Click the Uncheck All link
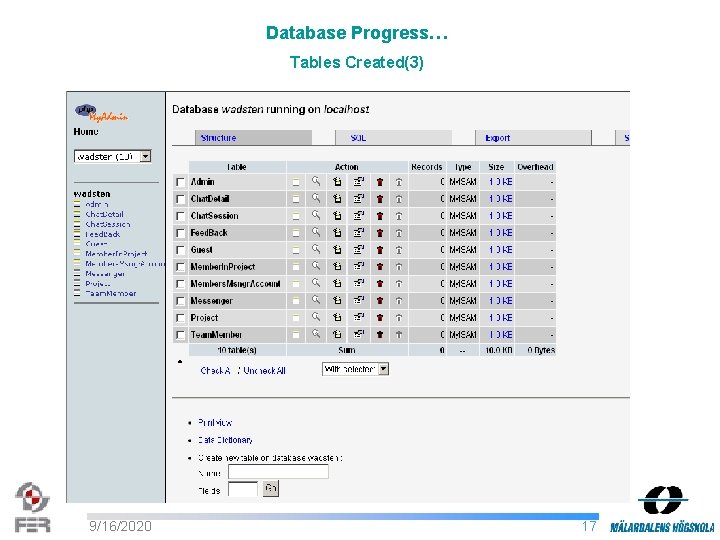This screenshot has height=540, width=720. 264,371
